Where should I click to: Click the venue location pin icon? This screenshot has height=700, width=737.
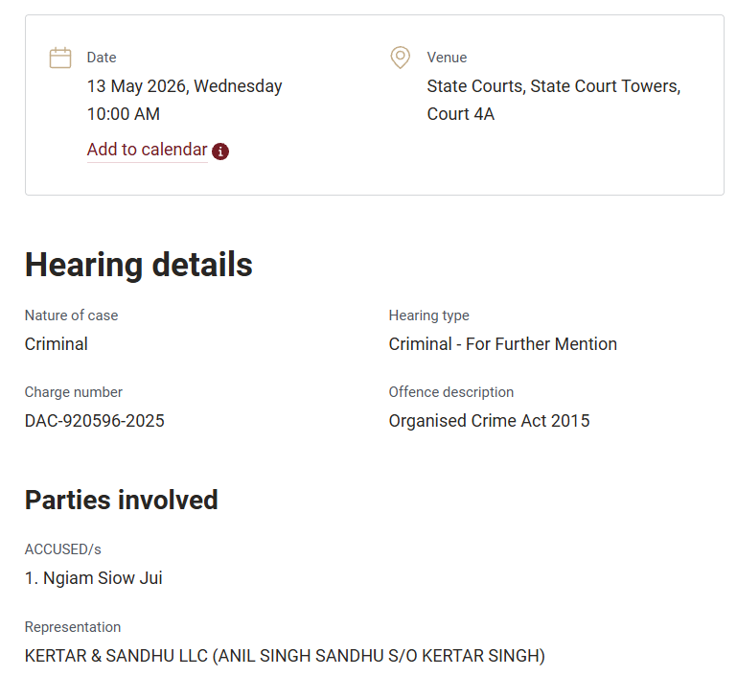[x=400, y=58]
